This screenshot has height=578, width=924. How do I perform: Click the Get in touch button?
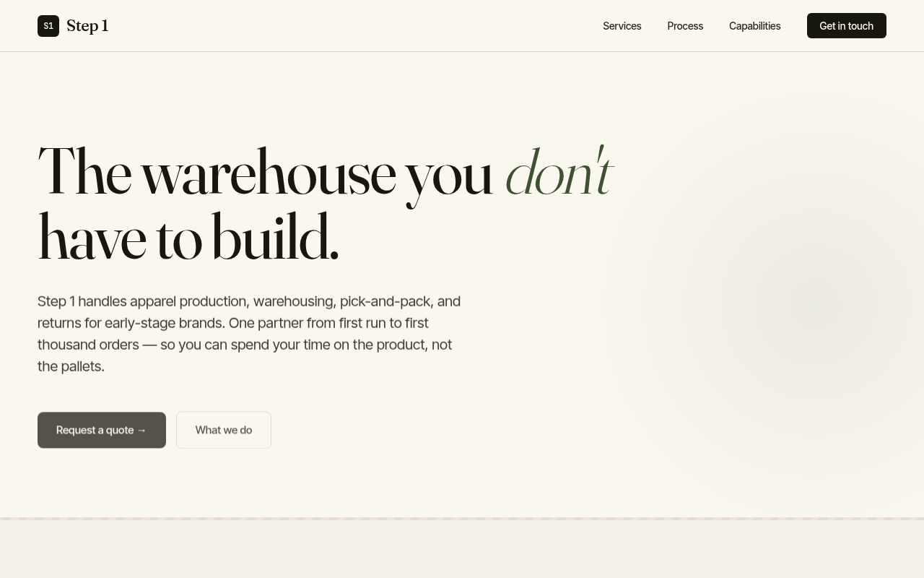tap(847, 26)
